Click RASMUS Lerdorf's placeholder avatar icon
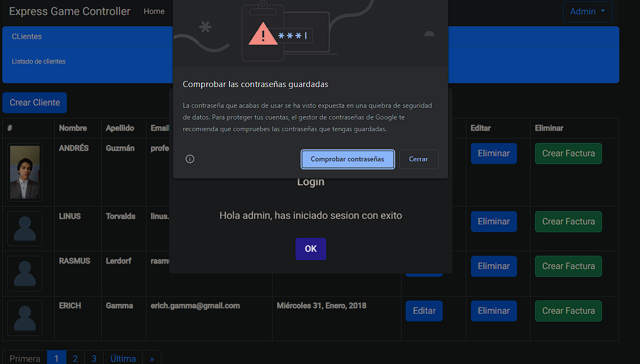Viewport: 640px width, 364px height. point(25,273)
